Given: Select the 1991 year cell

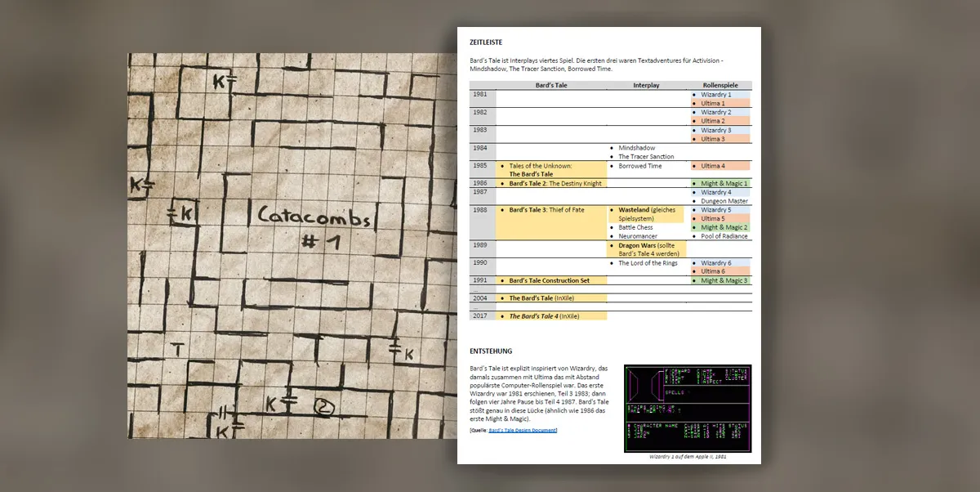Looking at the screenshot, I should (483, 280).
